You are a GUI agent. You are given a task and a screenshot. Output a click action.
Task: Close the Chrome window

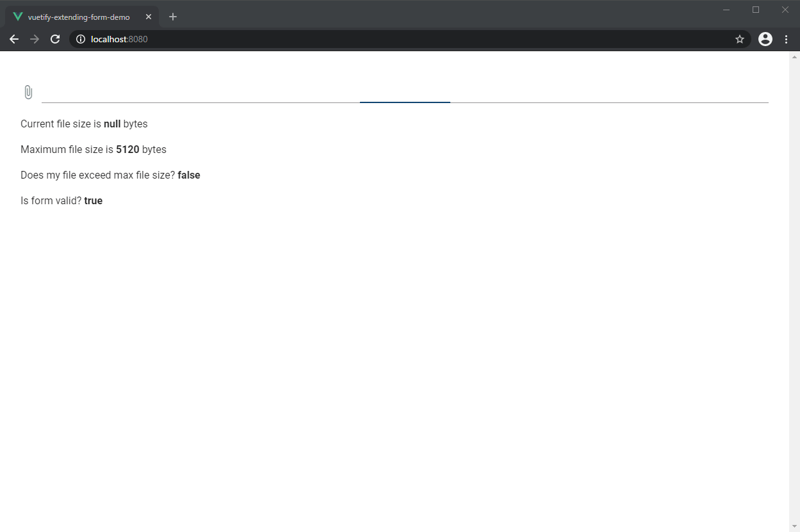point(785,10)
